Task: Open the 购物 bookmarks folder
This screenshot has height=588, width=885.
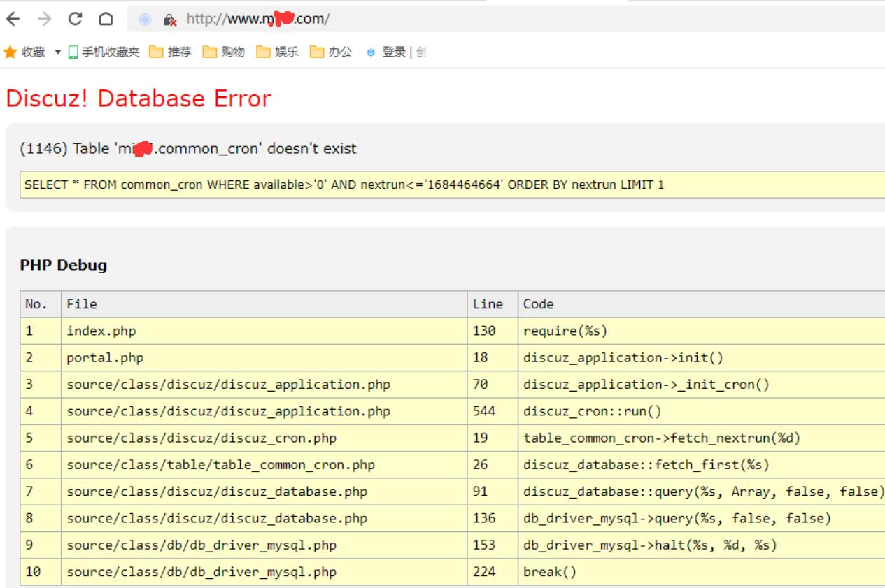Action: point(224,52)
